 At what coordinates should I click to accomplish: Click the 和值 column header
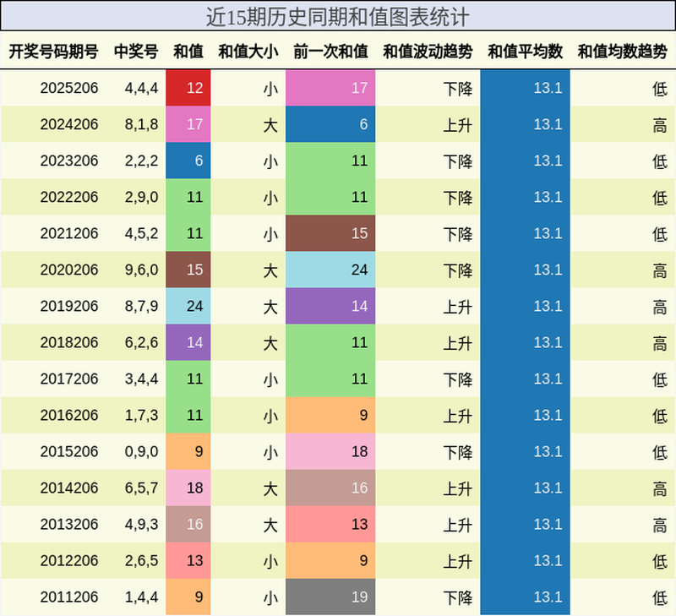point(188,52)
